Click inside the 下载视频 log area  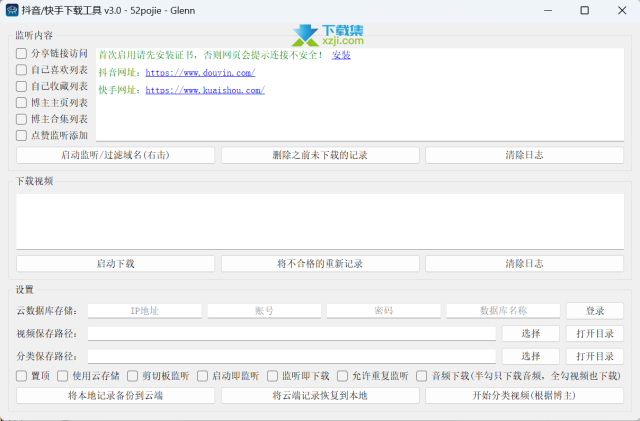coord(320,222)
